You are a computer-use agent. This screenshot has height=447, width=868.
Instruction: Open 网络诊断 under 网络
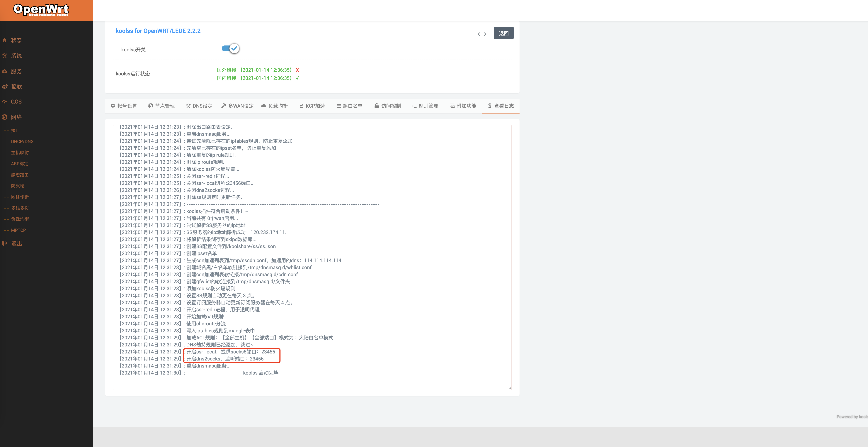[x=20, y=197]
